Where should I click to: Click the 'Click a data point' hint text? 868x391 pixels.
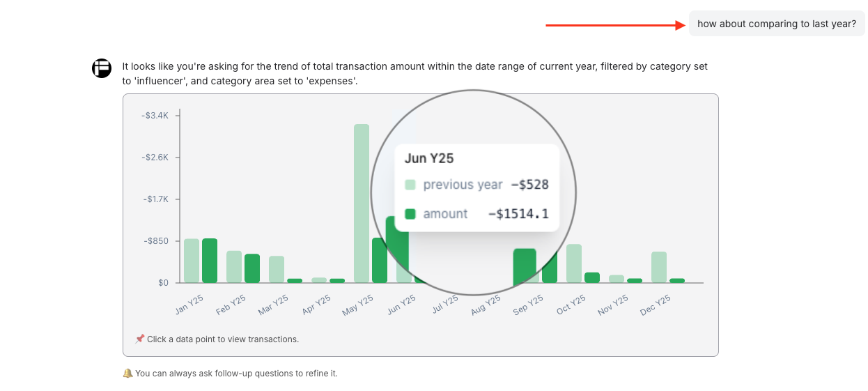click(x=222, y=339)
